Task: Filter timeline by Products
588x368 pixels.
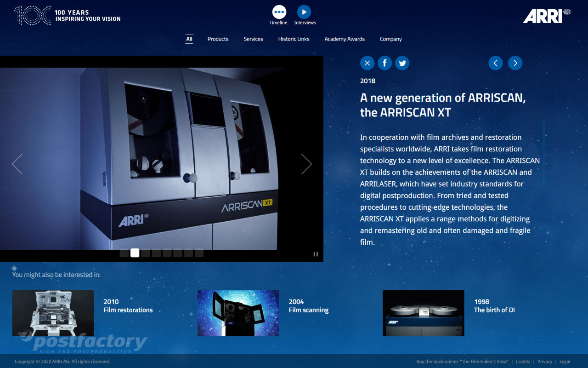Action: pyautogui.click(x=218, y=39)
